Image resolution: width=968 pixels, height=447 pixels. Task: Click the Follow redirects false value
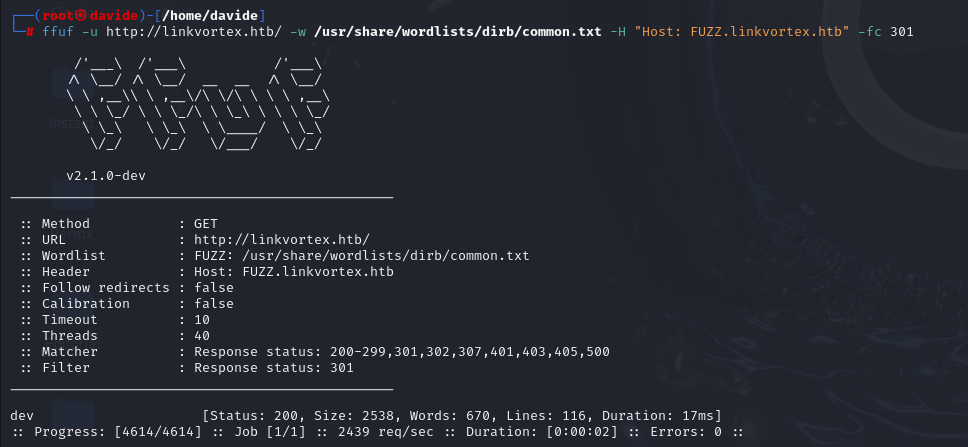(214, 288)
